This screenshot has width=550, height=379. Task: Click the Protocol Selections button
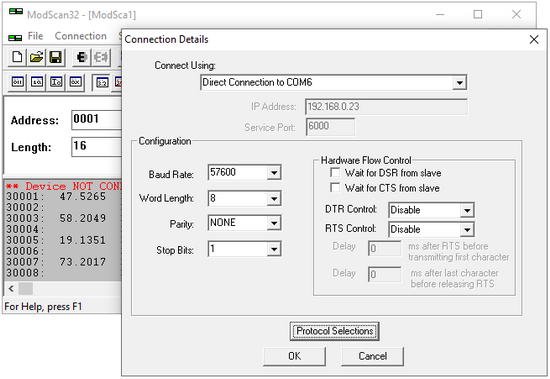tap(335, 331)
